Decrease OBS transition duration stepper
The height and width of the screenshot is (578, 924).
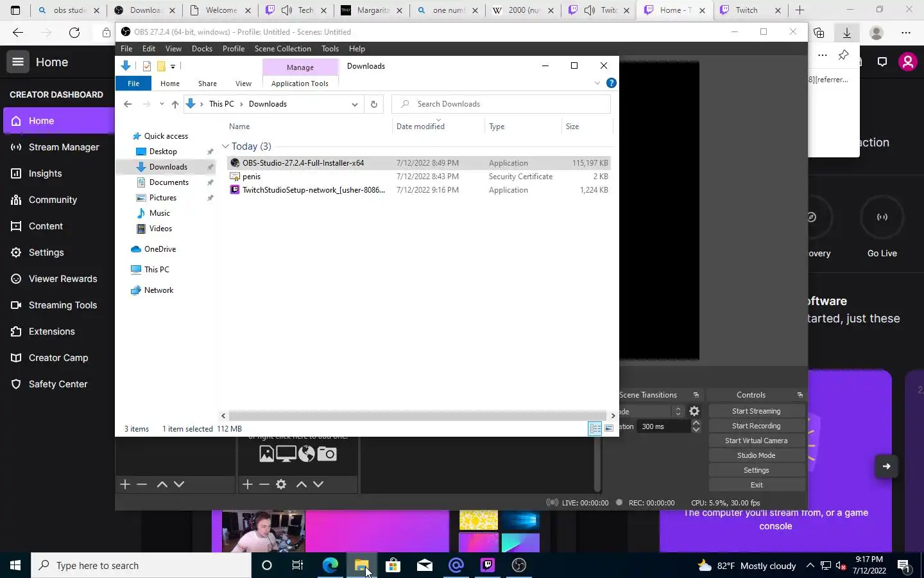(696, 430)
